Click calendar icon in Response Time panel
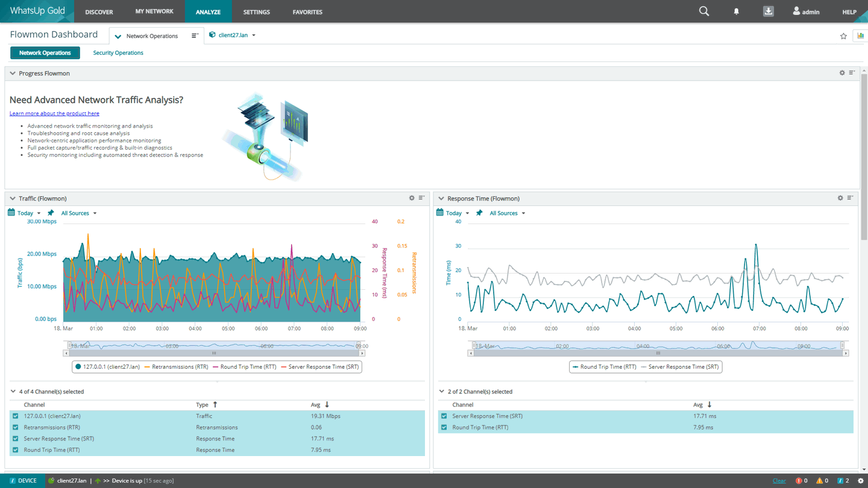This screenshot has width=868, height=488. point(439,213)
